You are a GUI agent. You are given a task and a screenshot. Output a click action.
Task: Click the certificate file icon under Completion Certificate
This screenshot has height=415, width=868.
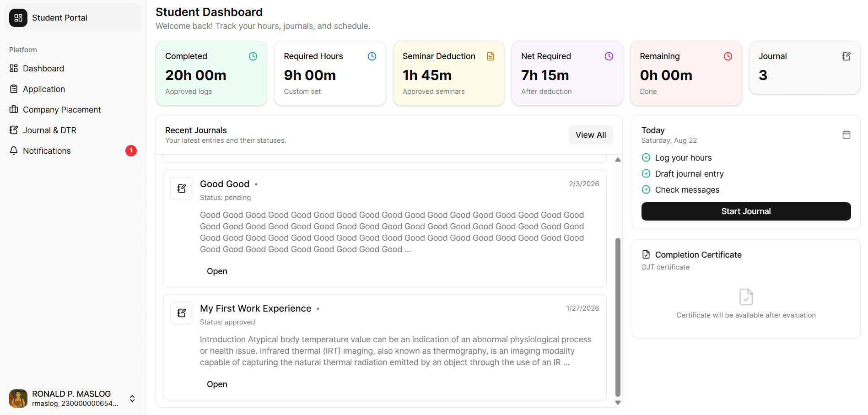(x=746, y=297)
